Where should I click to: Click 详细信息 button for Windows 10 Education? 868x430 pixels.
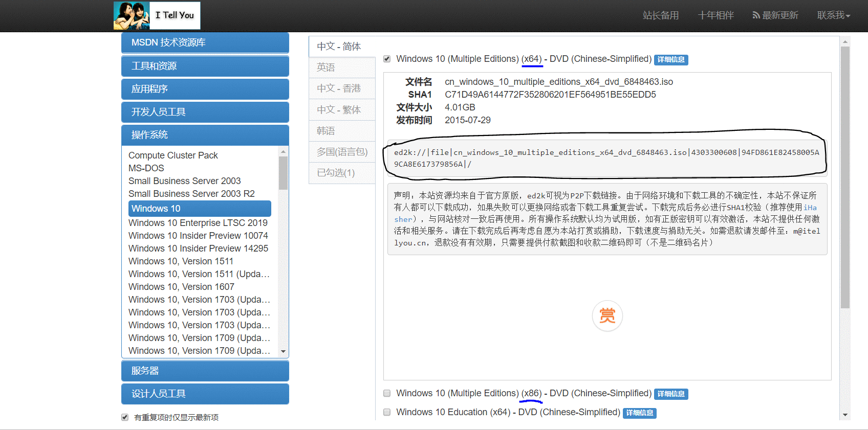pos(640,413)
